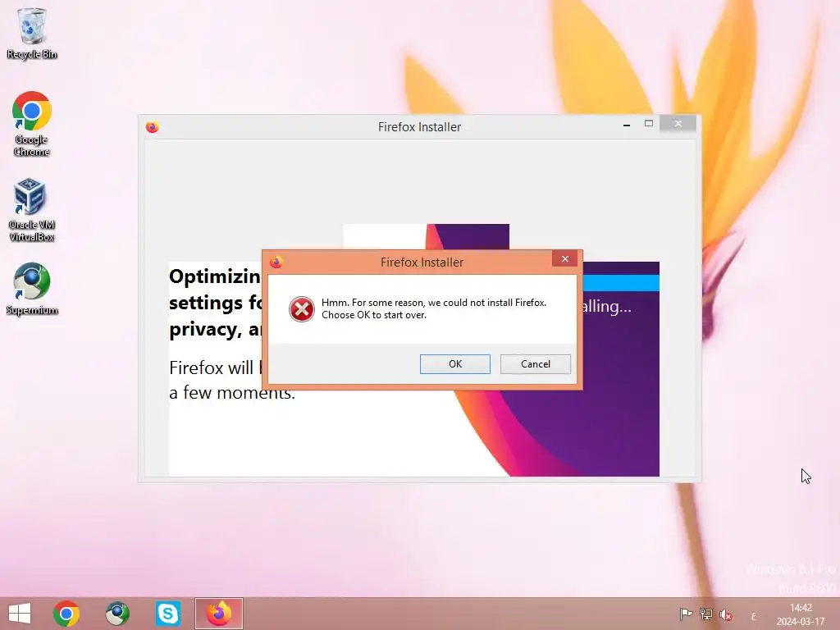The height and width of the screenshot is (630, 840).
Task: Click the "a few moments." text
Action: point(232,393)
